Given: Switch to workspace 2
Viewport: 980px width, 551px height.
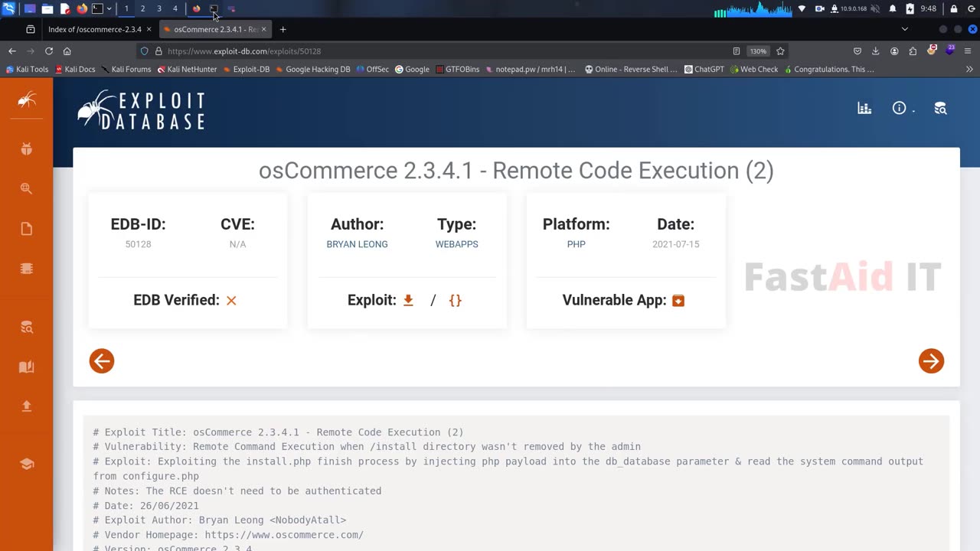Looking at the screenshot, I should [142, 9].
